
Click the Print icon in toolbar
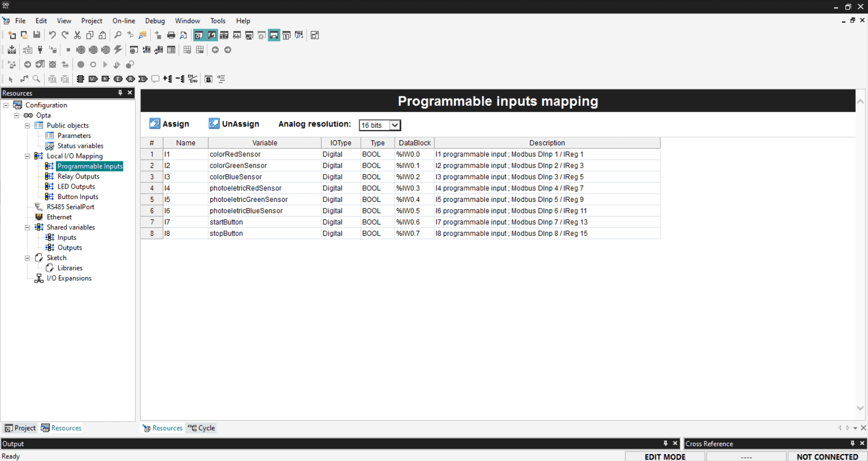coord(171,35)
